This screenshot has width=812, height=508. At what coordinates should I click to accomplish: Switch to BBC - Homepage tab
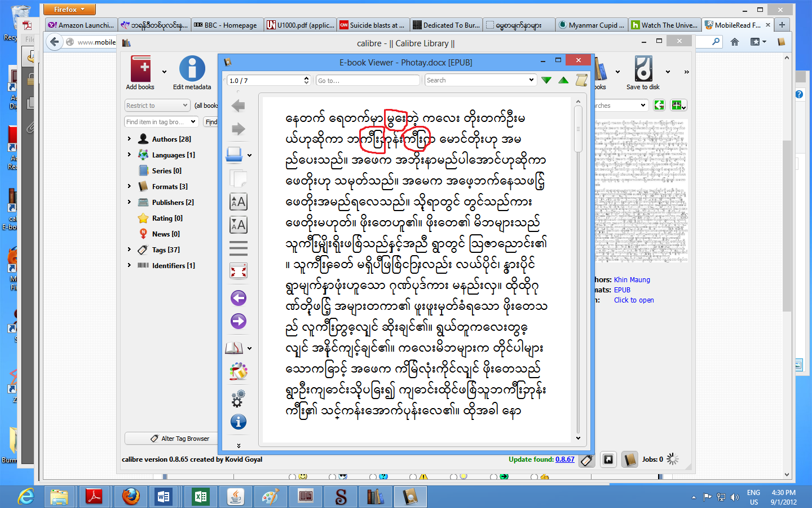click(227, 25)
